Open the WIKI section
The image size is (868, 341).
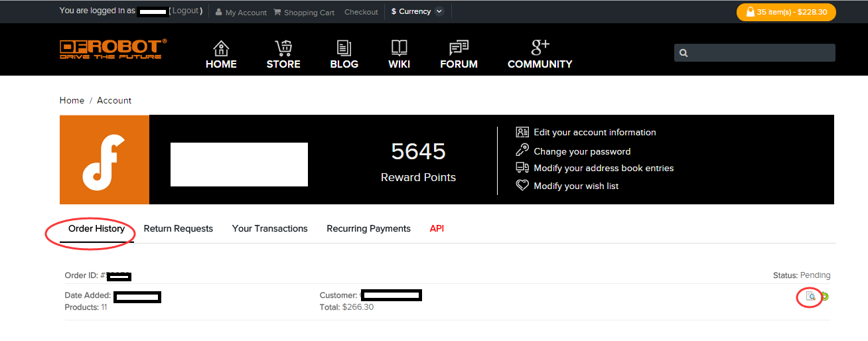399,55
